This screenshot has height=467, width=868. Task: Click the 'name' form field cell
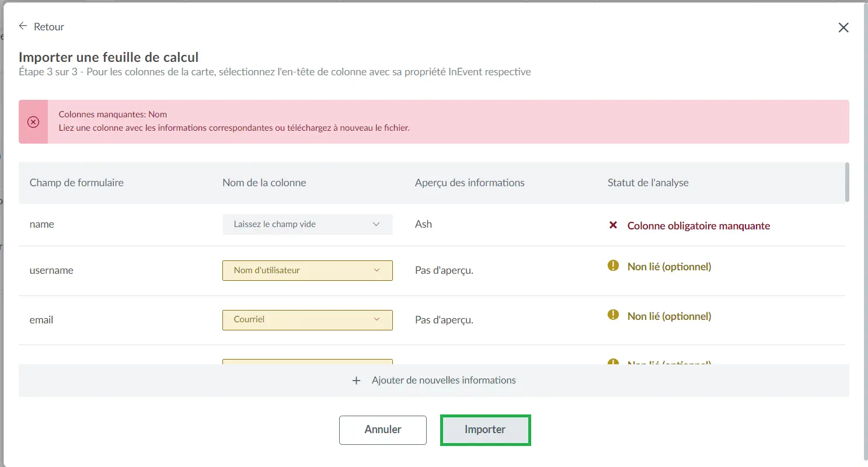pyautogui.click(x=42, y=224)
